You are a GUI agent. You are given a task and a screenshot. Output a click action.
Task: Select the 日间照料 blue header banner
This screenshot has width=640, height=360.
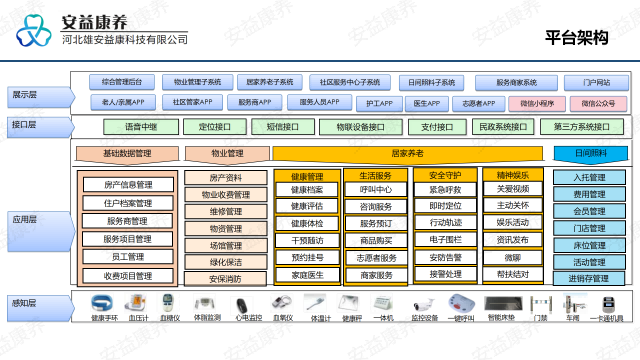click(591, 154)
